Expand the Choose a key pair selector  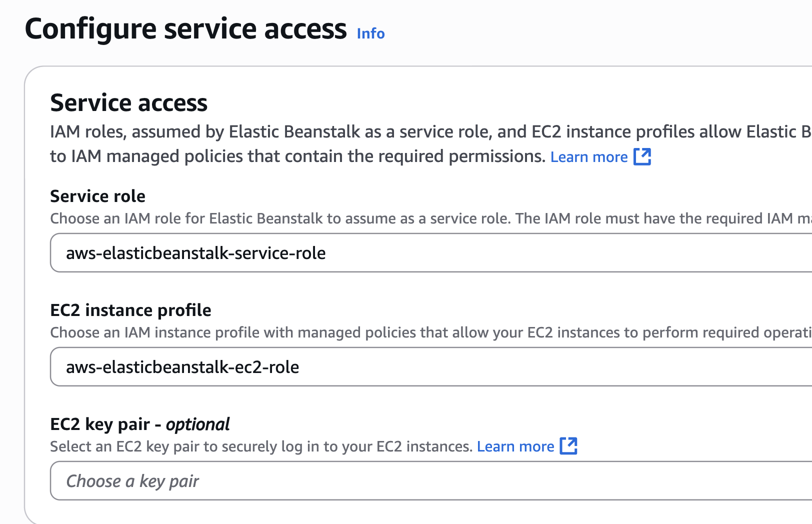click(431, 481)
